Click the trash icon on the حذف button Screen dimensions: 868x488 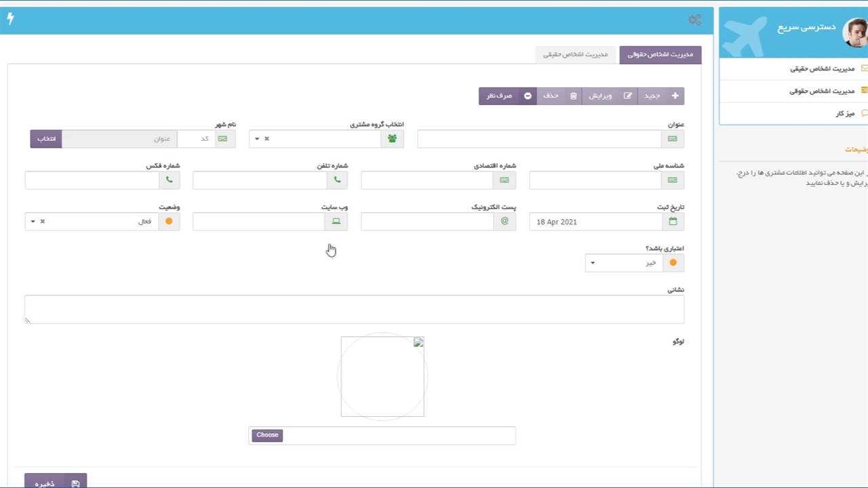[x=573, y=96]
